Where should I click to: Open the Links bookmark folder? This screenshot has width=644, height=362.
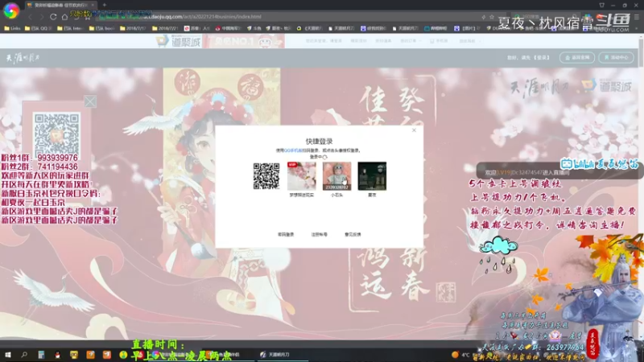point(12,28)
